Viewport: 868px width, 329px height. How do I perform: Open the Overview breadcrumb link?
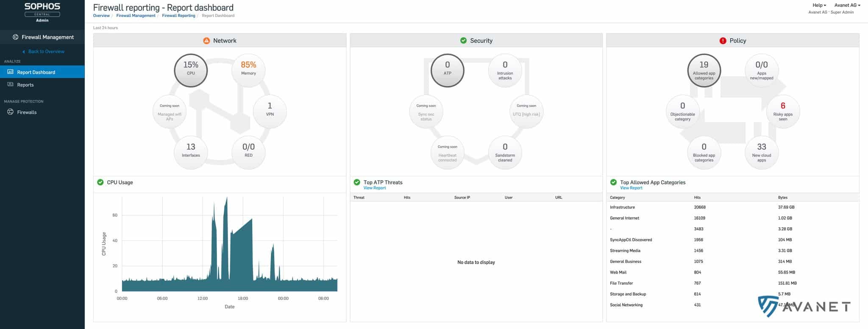(101, 16)
